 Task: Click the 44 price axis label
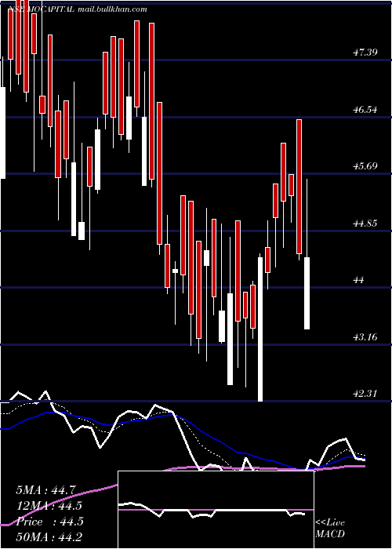360,280
